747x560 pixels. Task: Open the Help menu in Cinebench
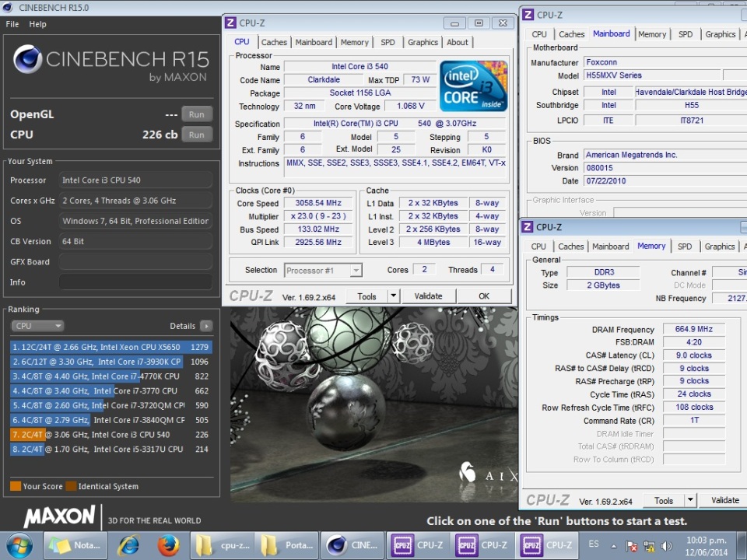click(37, 24)
